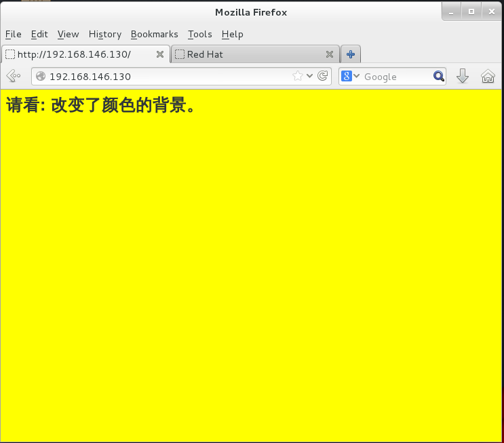The height and width of the screenshot is (443, 504).
Task: Click the magnifier search button
Action: (438, 76)
